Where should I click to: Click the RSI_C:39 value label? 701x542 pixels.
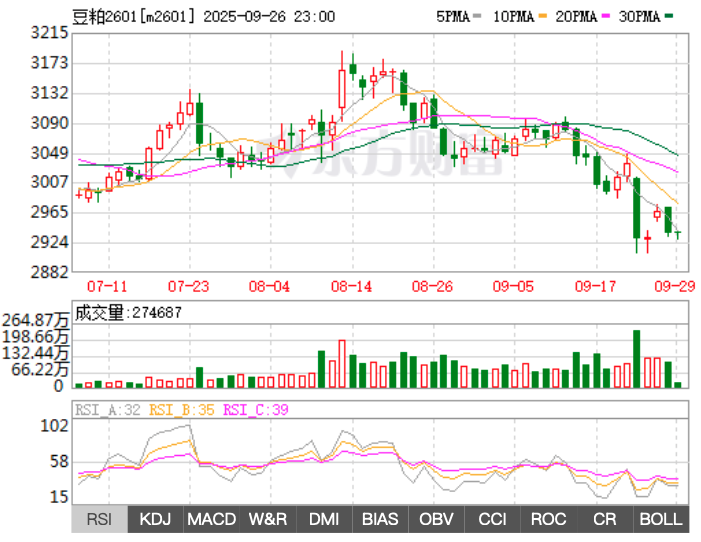pyautogui.click(x=256, y=410)
